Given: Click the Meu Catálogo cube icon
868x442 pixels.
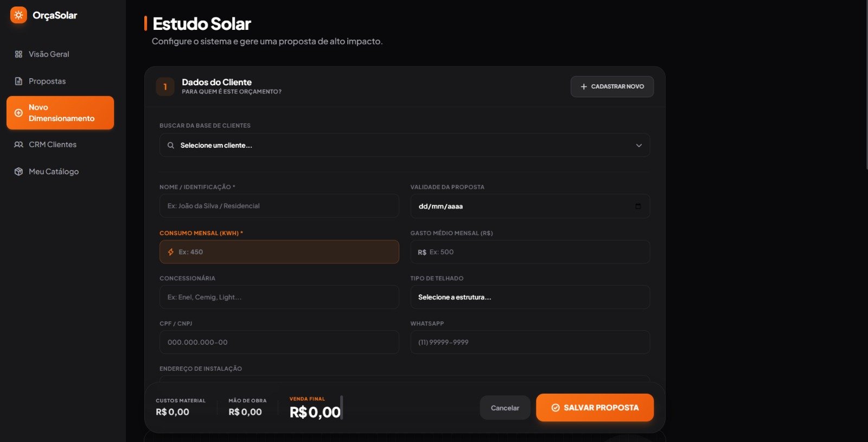Looking at the screenshot, I should (x=18, y=171).
